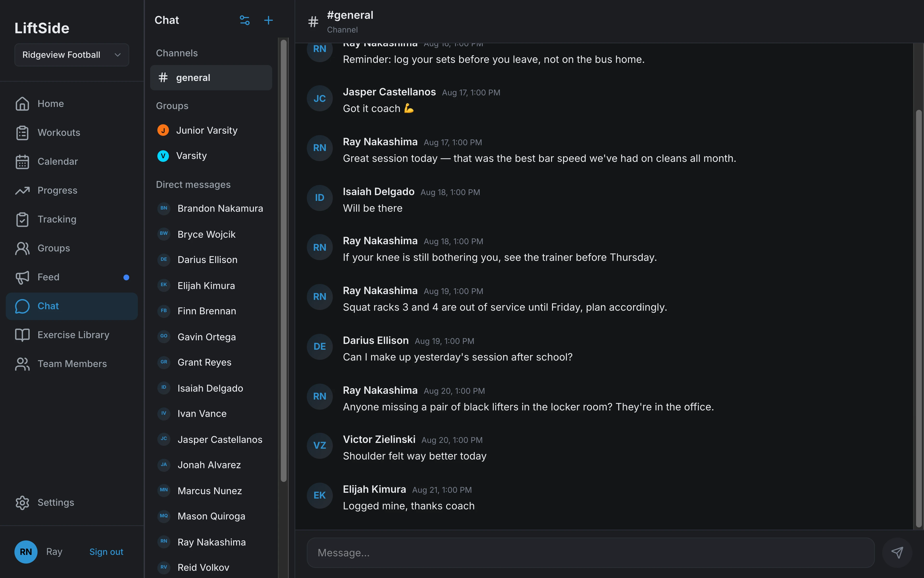Image resolution: width=924 pixels, height=578 pixels.
Task: Click the Tracking checklist icon
Action: [x=22, y=219]
